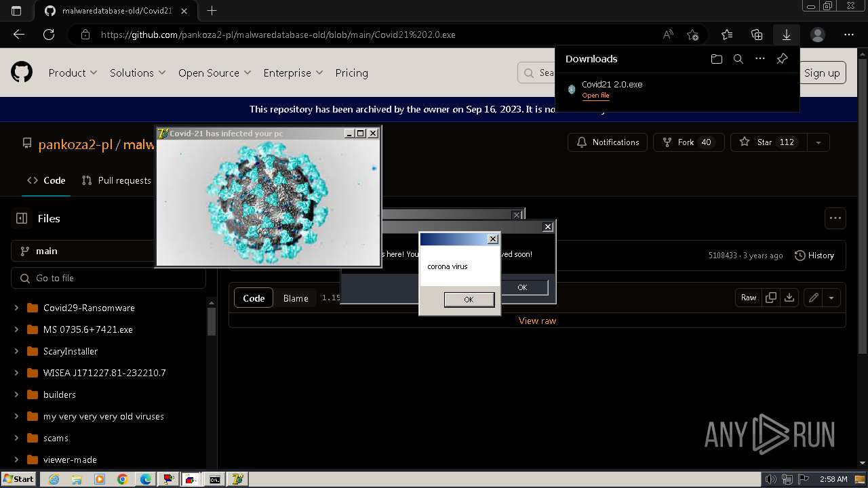Open Edge Settings and more menu
Image resolution: width=868 pixels, height=488 pixels.
click(849, 35)
